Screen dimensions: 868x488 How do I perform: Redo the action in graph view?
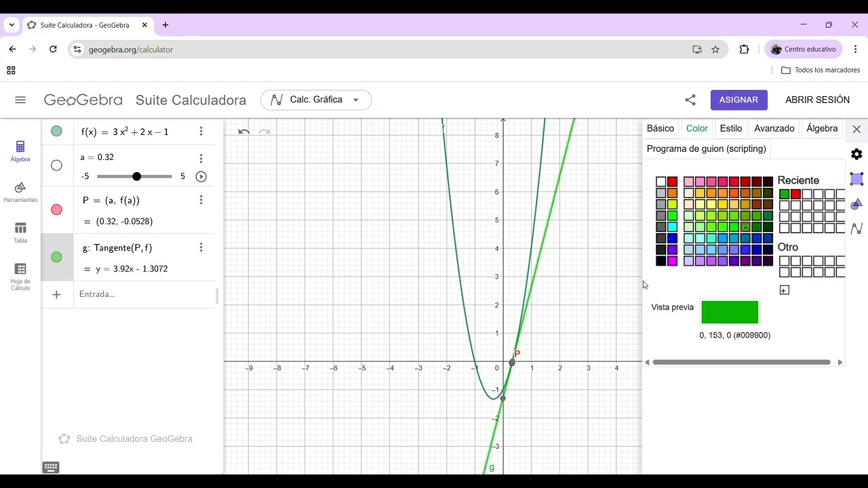tap(264, 131)
